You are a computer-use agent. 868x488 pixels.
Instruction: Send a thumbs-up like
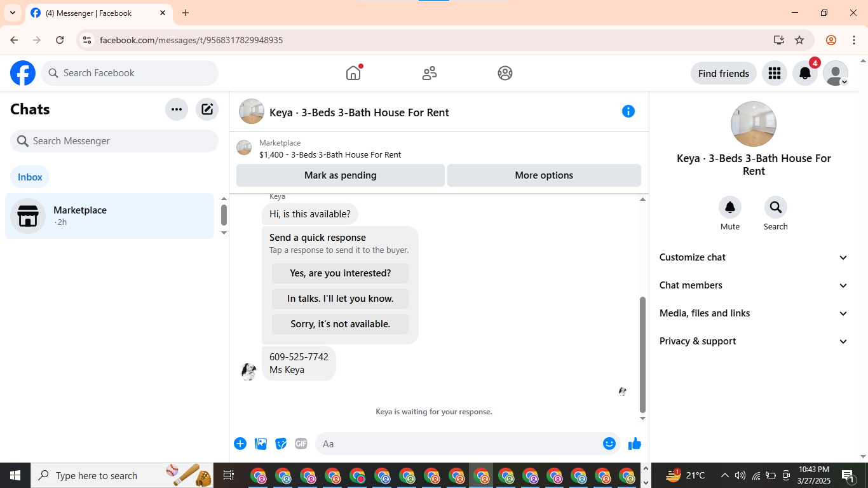point(635,444)
